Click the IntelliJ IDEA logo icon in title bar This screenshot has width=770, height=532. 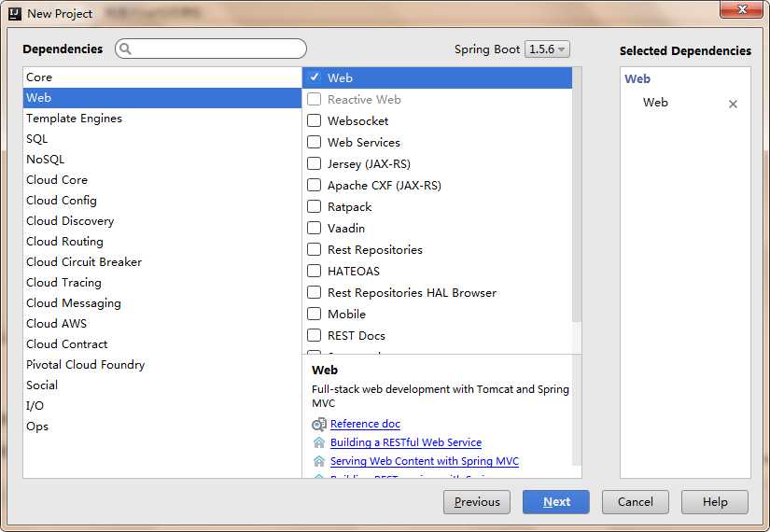15,13
